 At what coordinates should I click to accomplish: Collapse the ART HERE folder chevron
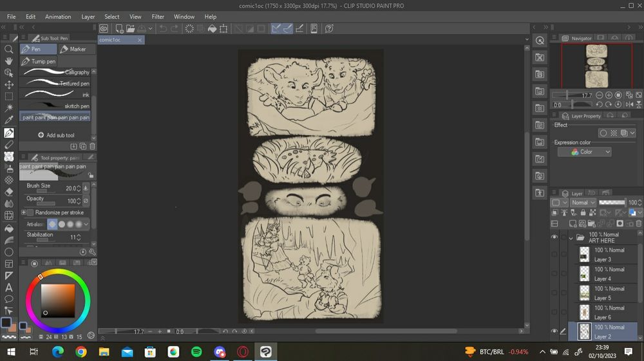(571, 237)
